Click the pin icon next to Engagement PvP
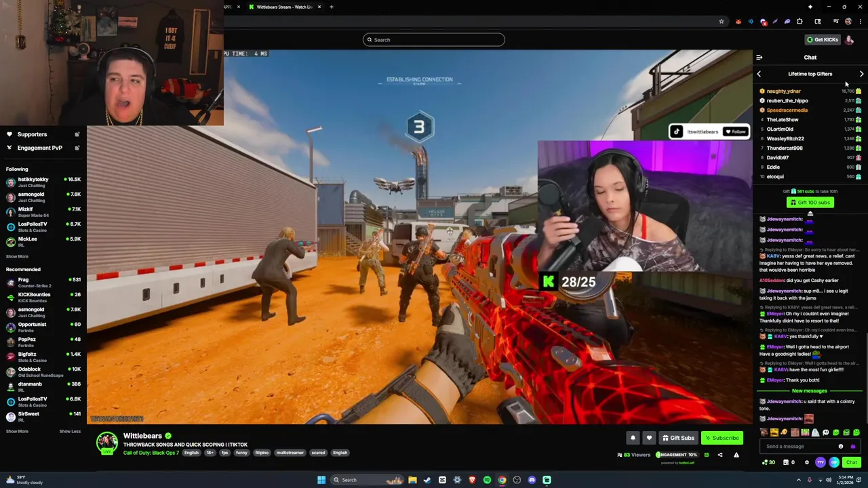Image resolution: width=868 pixels, height=488 pixels. [77, 148]
